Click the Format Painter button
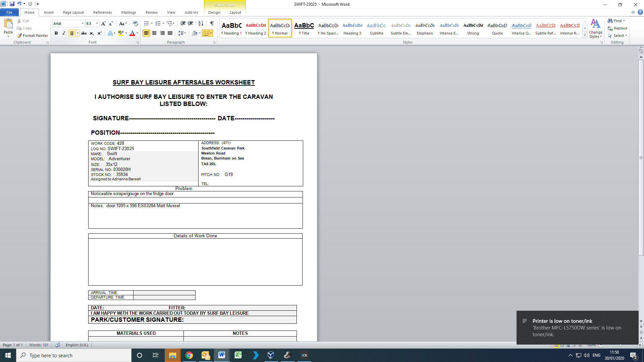Image resolution: width=644 pixels, height=362 pixels. click(33, 36)
